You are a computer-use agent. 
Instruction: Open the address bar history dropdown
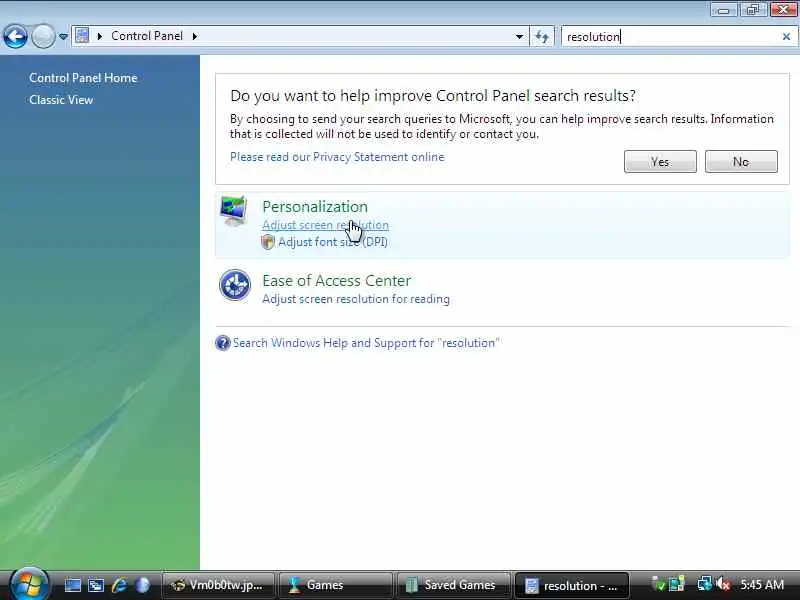(x=519, y=36)
